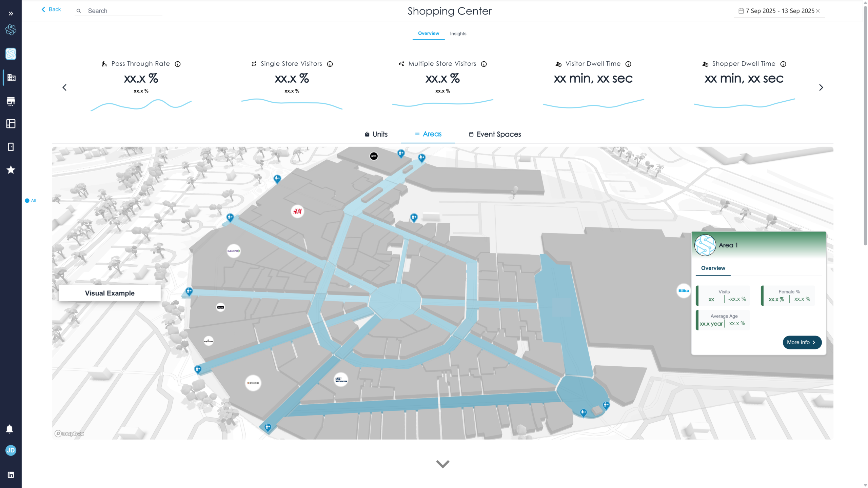Show next metrics with right chevron
The image size is (868, 488).
pyautogui.click(x=821, y=88)
